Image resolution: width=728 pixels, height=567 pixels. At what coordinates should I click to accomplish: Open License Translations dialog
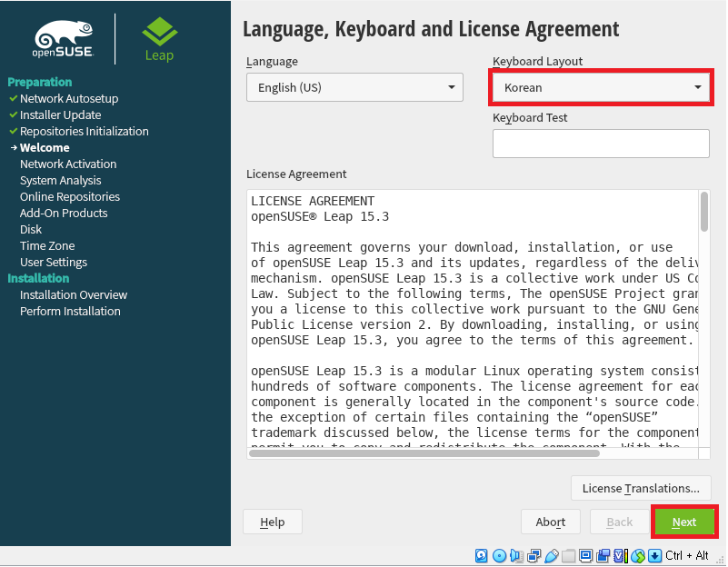tap(641, 488)
